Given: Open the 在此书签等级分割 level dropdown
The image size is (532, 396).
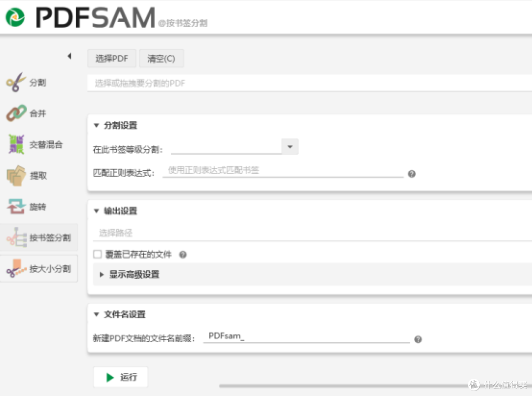Looking at the screenshot, I should [290, 147].
